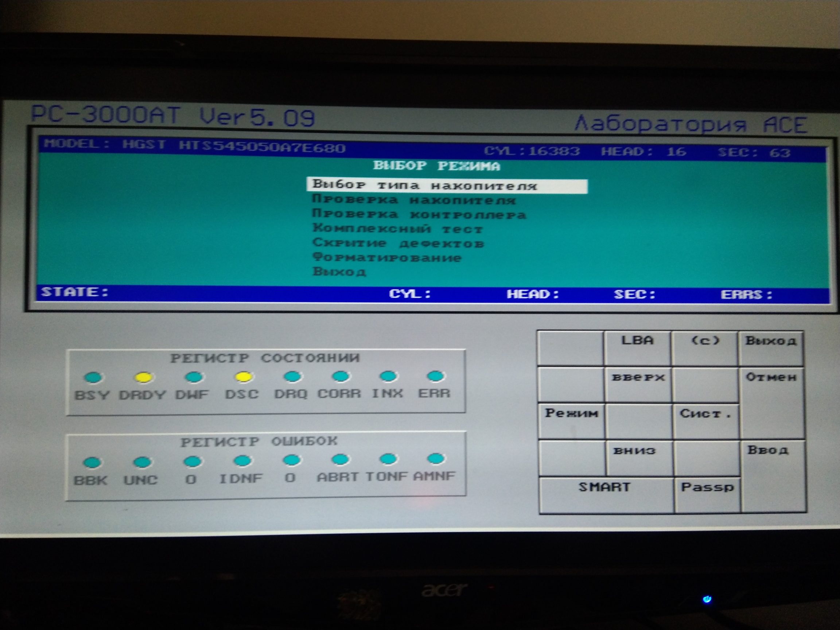This screenshot has height=630, width=840.
Task: Click the UNC error register indicator
Action: click(143, 462)
